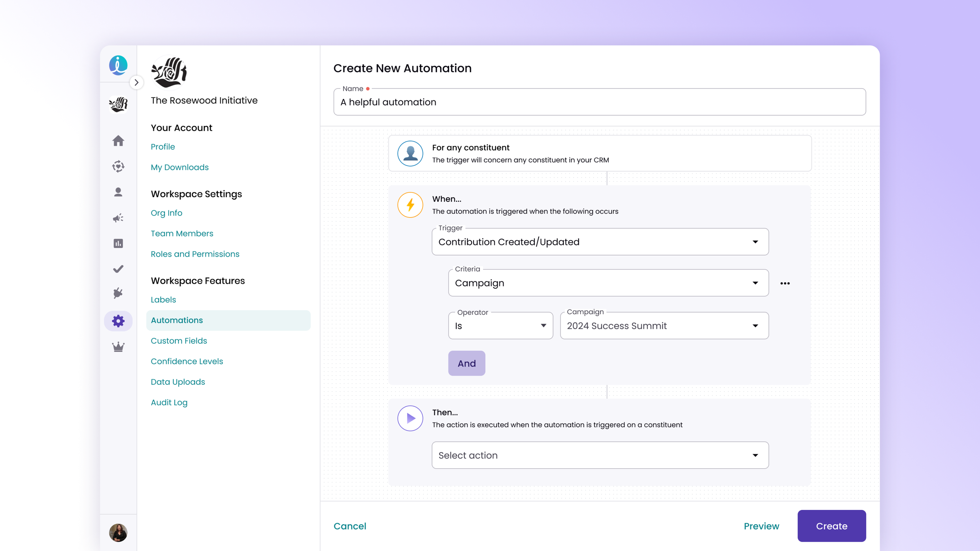Expand the sidebar with chevron arrow
Viewport: 980px width, 551px height.
[136, 83]
